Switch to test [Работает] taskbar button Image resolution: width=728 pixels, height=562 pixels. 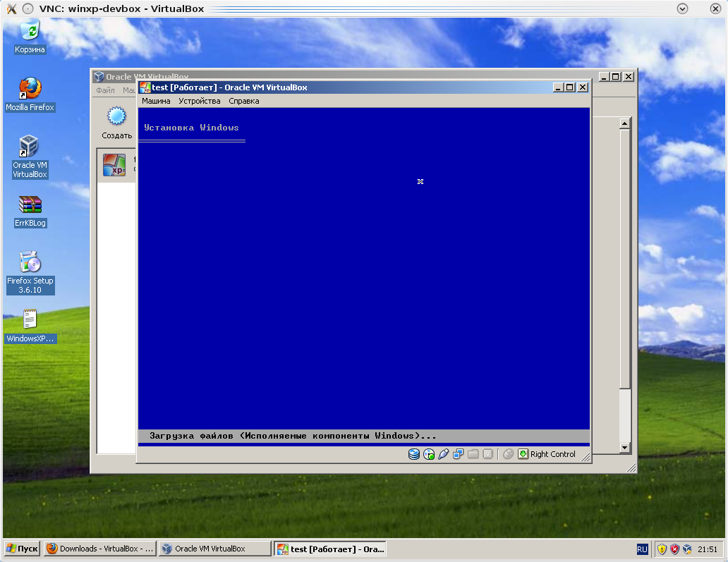click(x=331, y=549)
